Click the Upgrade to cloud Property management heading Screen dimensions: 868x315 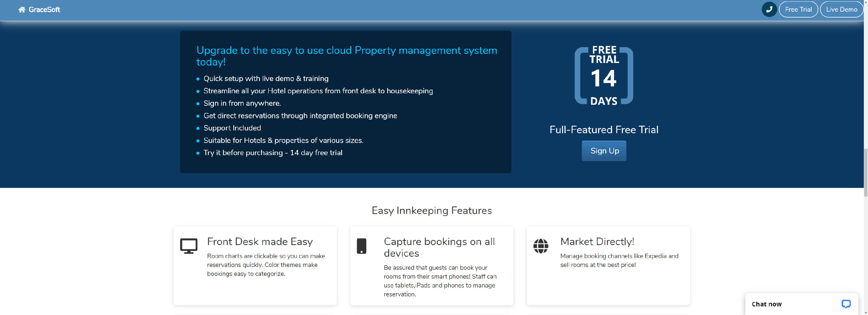[x=347, y=56]
